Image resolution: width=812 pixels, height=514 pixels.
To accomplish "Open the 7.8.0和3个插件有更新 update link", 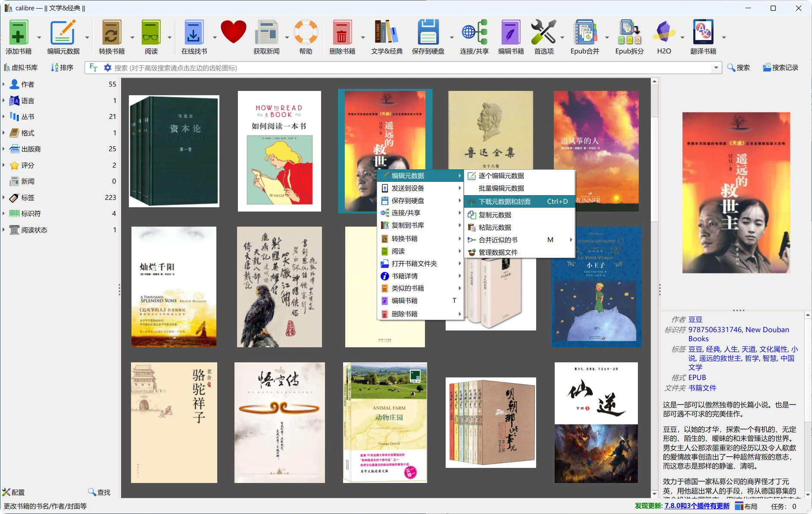I will 697,506.
